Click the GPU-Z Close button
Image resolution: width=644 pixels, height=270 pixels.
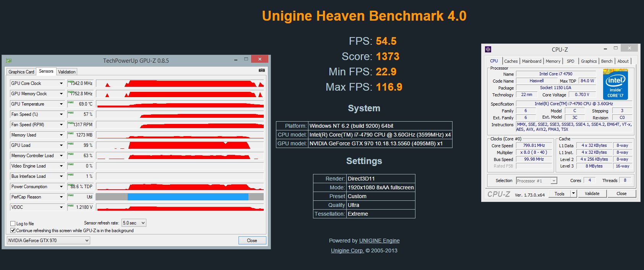point(252,241)
